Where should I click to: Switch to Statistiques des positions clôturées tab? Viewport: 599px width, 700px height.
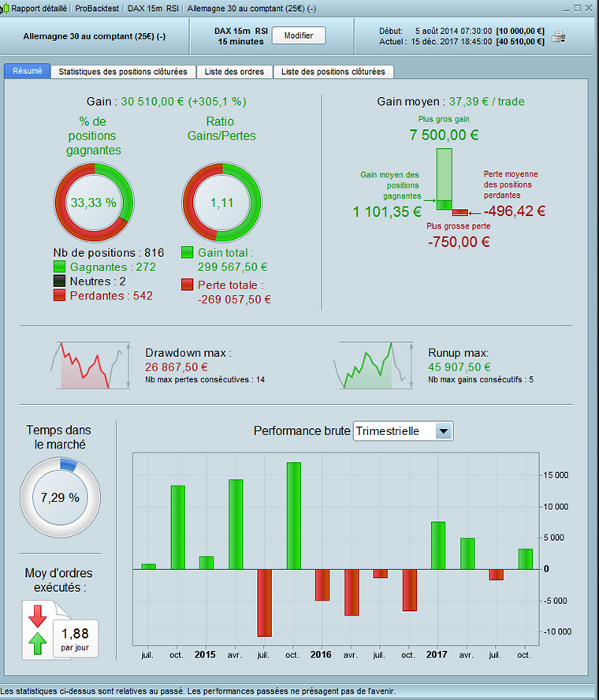[x=123, y=72]
